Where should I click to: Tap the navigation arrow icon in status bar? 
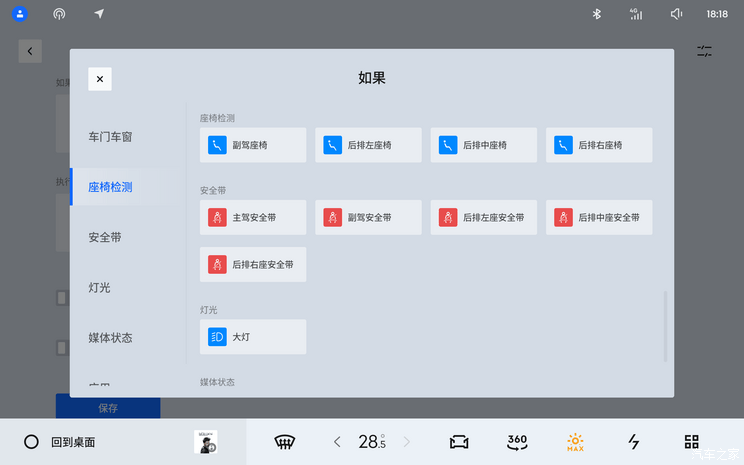tap(99, 14)
